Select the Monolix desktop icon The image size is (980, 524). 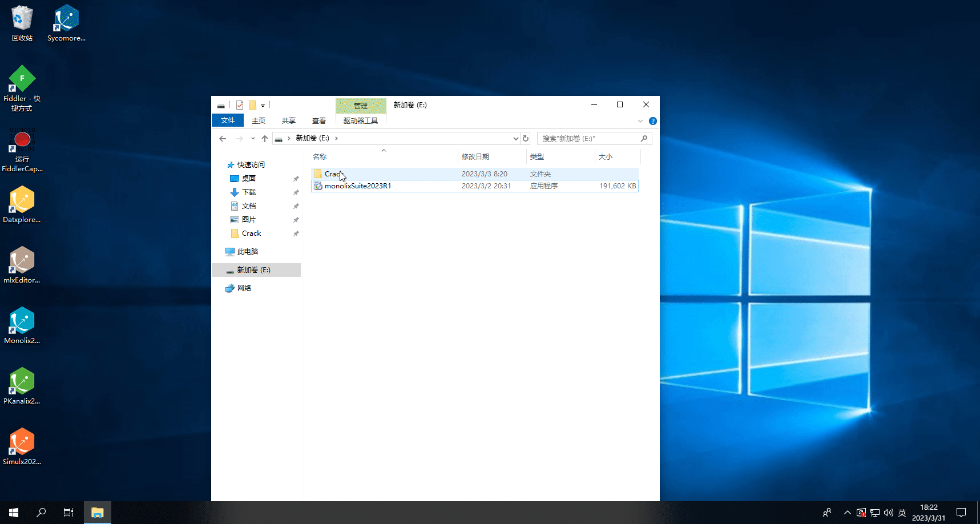22,325
